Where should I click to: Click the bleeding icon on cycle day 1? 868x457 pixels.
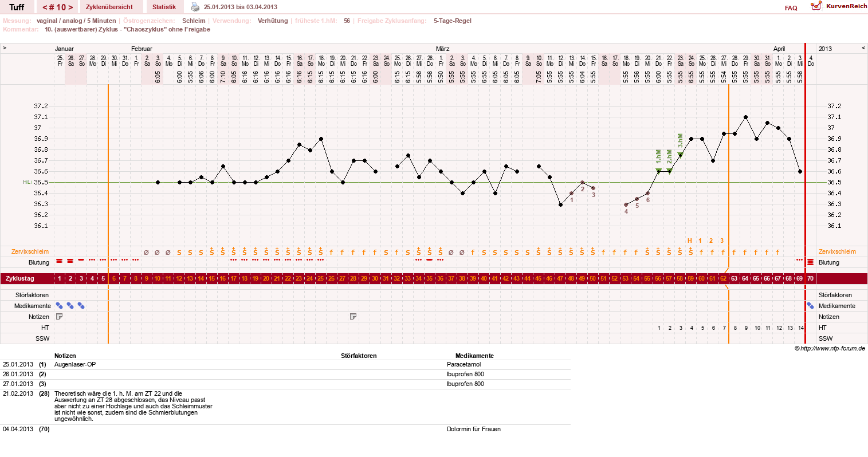point(60,261)
